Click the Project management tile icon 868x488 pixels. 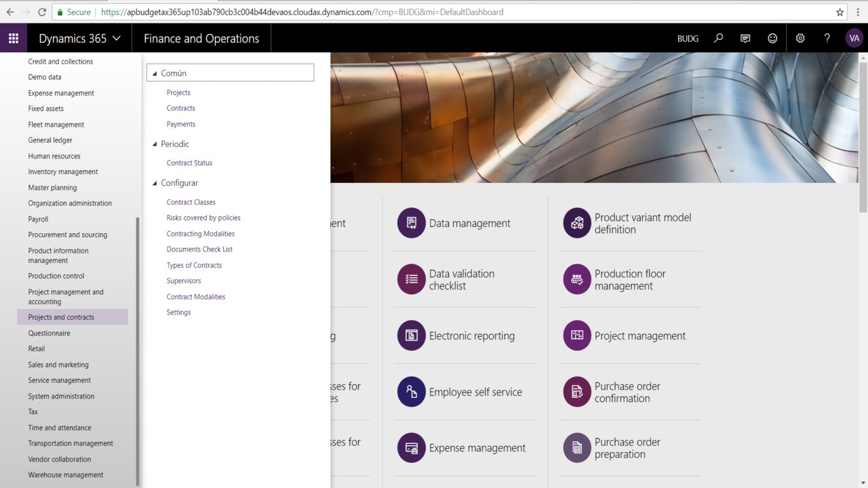tap(577, 335)
